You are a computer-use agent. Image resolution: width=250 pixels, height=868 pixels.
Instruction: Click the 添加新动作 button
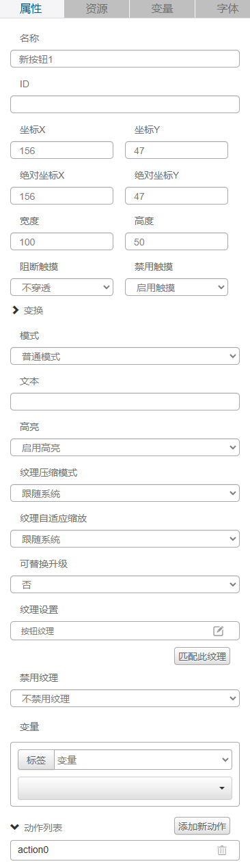[202, 826]
